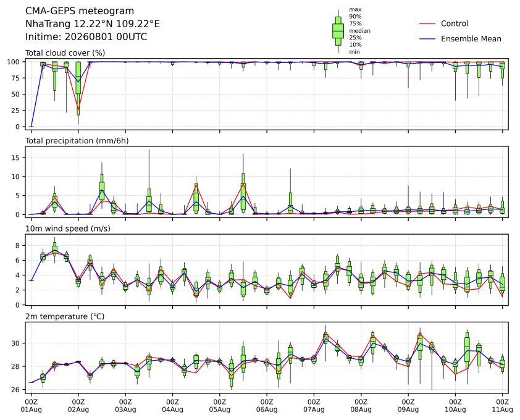This screenshot has width=520, height=420.
Task: Click the 'CMA-GEPS meteogram' title text
Action: [x=80, y=11]
